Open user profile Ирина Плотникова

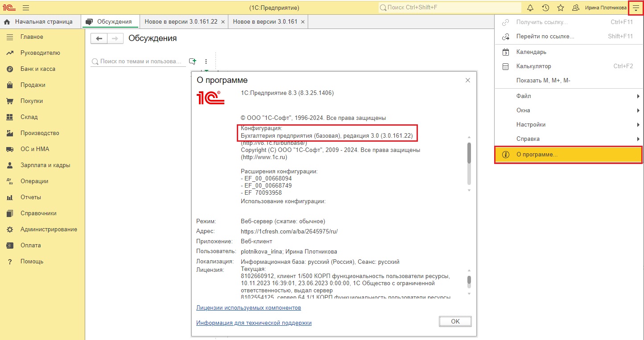pyautogui.click(x=606, y=8)
